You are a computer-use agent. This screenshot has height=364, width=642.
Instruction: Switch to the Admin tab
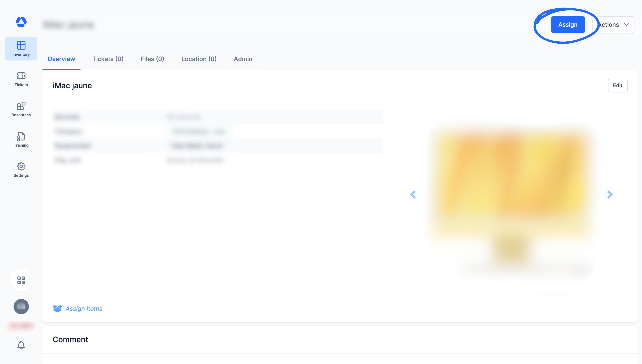coord(243,59)
